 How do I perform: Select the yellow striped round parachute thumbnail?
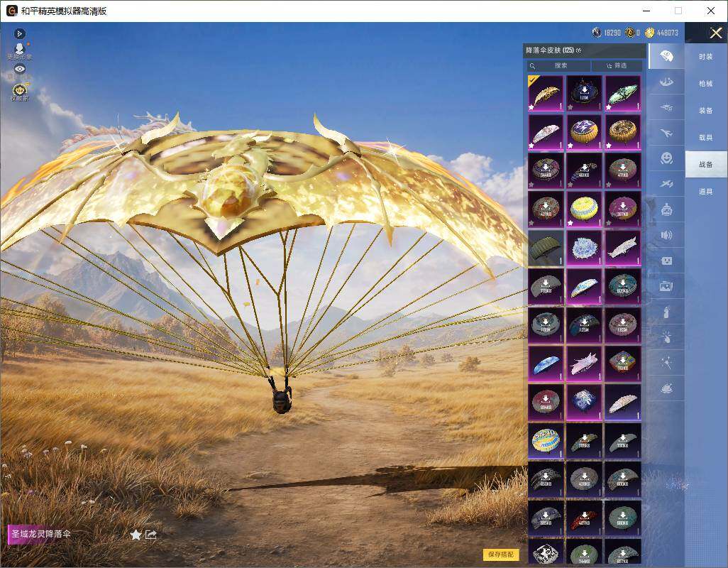pyautogui.click(x=584, y=209)
